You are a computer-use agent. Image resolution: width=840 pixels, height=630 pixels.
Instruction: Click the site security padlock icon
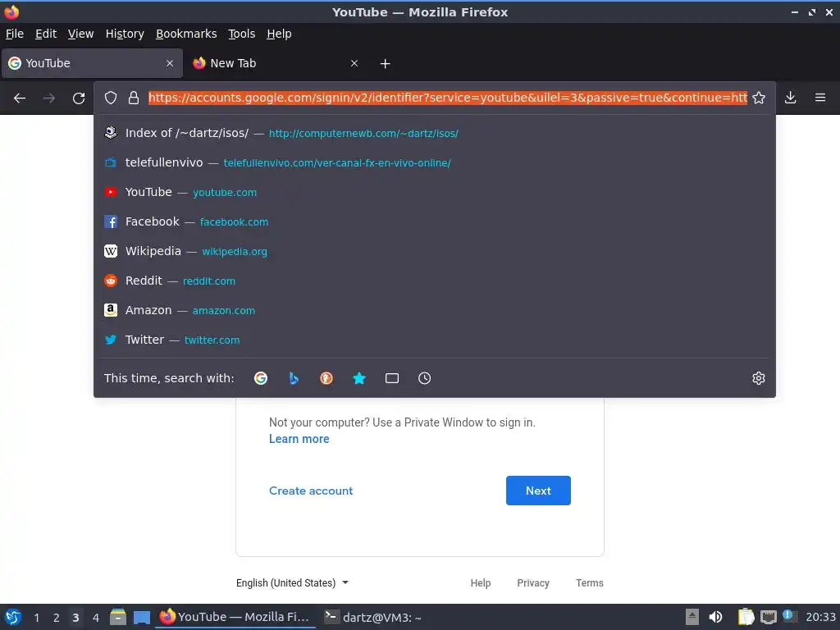tap(134, 98)
